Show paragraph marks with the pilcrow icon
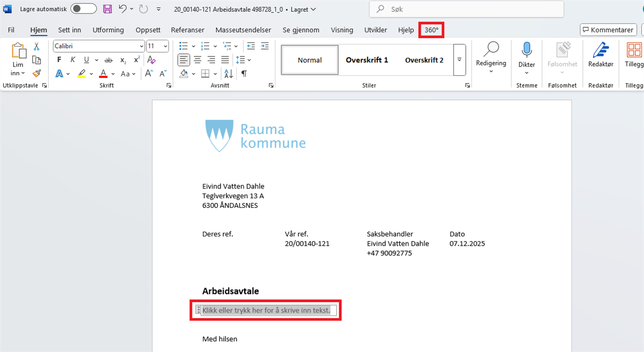Viewport: 644px width, 352px height. point(244,74)
